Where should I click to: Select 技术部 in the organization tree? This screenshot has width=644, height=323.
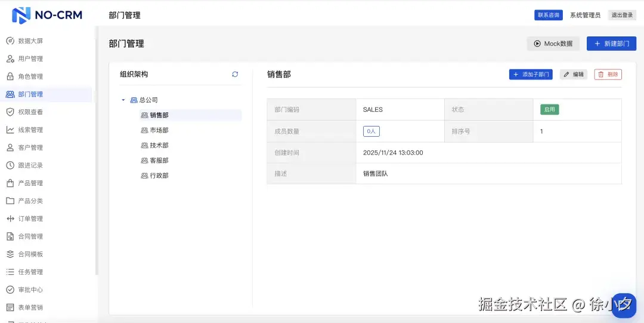[x=159, y=145]
